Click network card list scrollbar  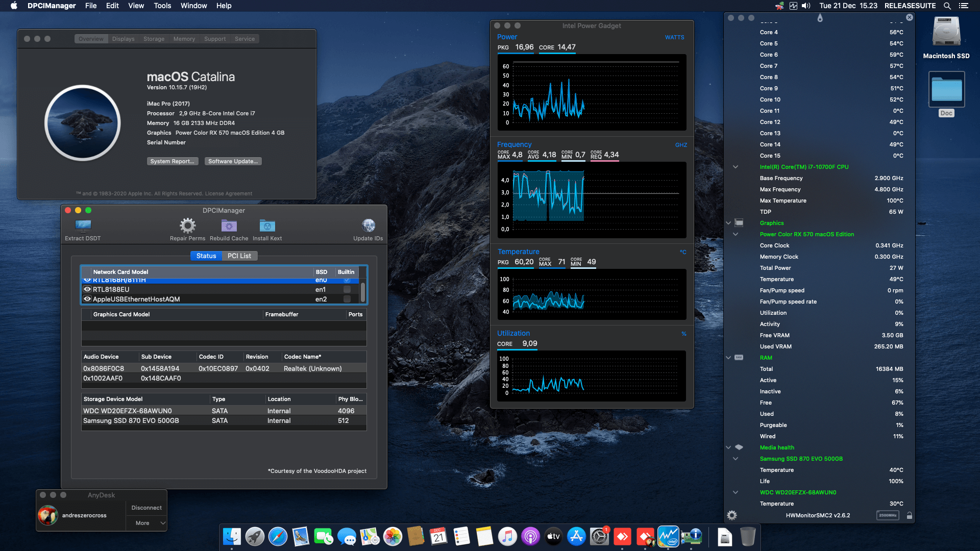[362, 292]
